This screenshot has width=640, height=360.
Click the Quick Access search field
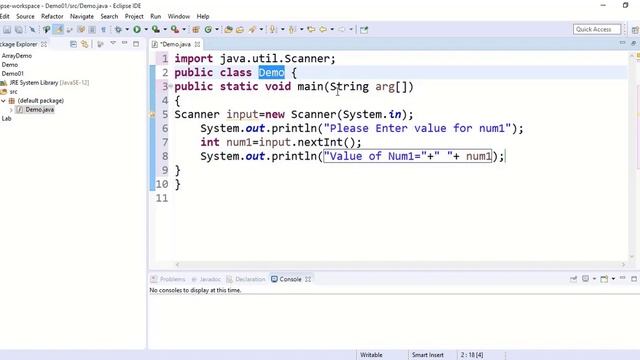coord(597,29)
